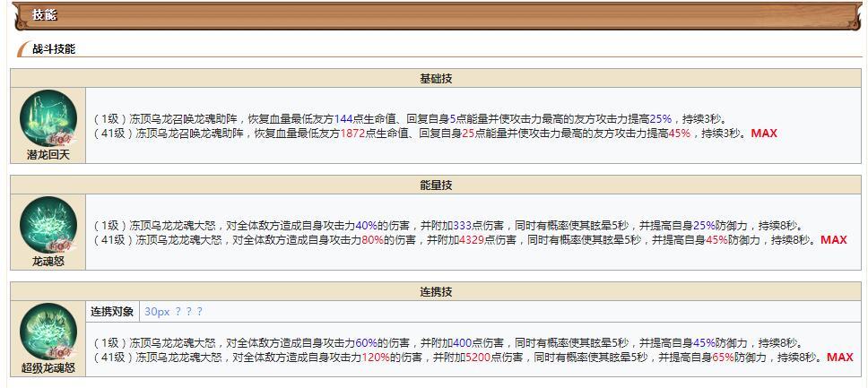Click the 连携对象 label cell

112,312
